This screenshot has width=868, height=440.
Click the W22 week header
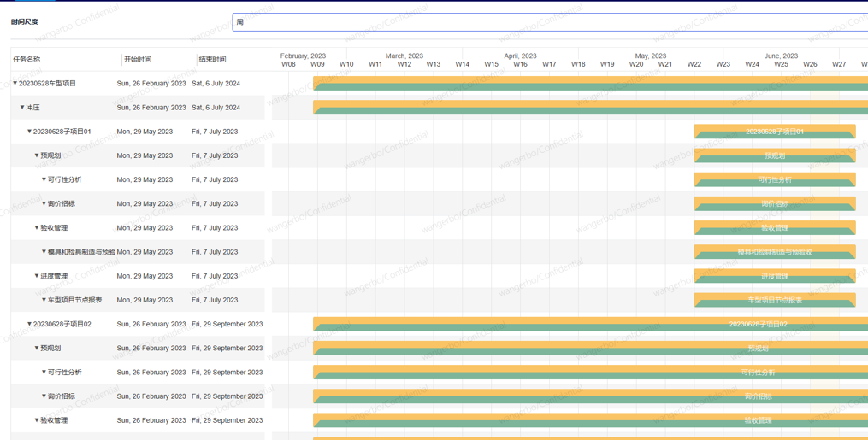click(x=694, y=64)
